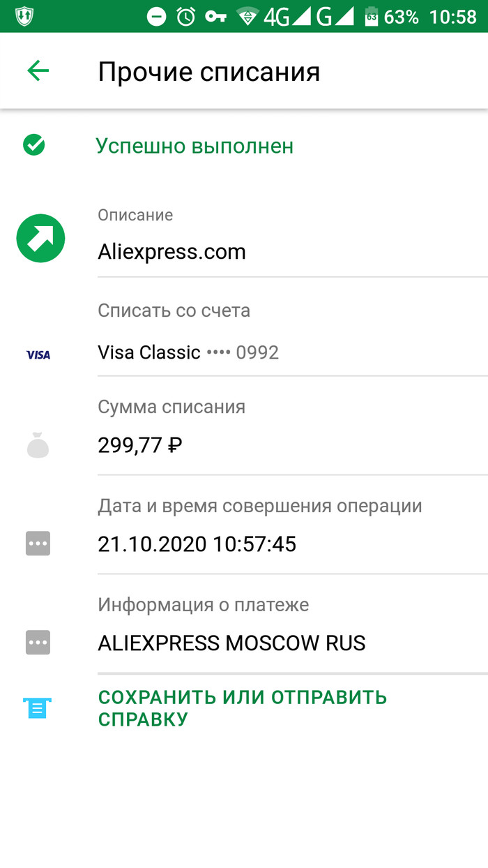Tap the shield icon in the status bar
The width and height of the screenshot is (488, 868).
(24, 16)
